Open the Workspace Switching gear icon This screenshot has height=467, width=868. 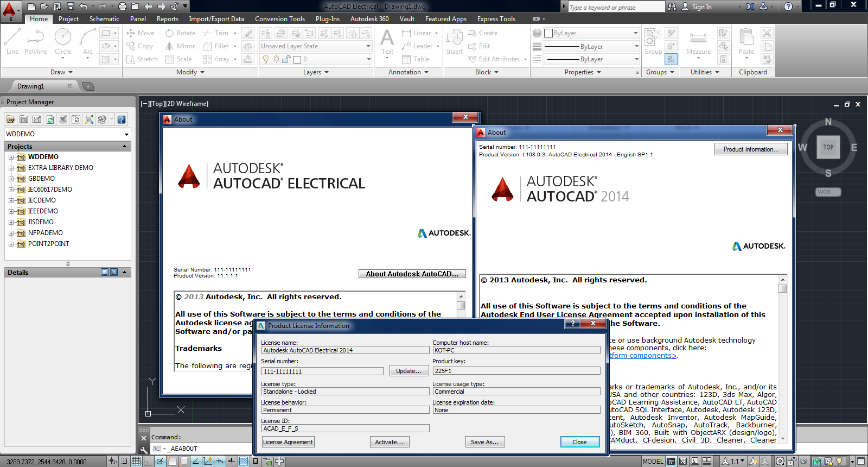(x=780, y=462)
